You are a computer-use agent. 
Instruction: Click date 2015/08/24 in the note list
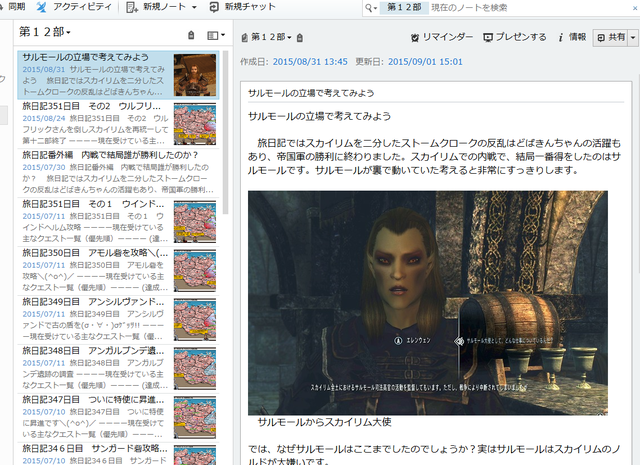click(44, 118)
